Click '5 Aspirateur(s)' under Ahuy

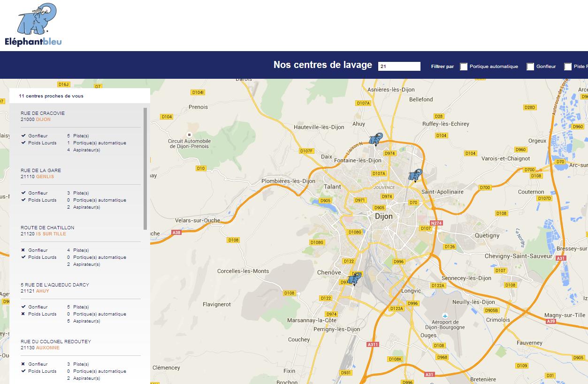pyautogui.click(x=84, y=321)
